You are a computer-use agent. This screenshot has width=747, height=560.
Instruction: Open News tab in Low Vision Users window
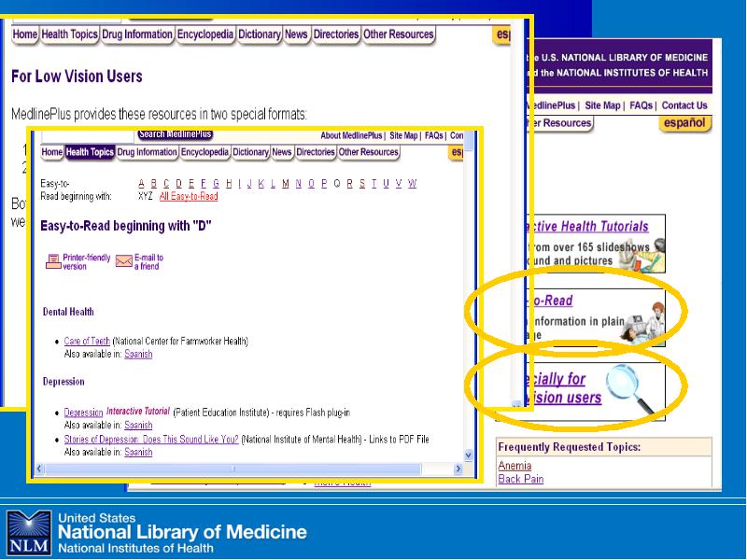296,35
